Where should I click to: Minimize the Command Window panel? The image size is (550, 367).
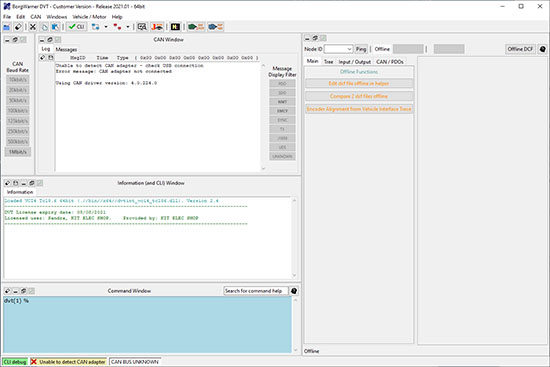[x=15, y=291]
